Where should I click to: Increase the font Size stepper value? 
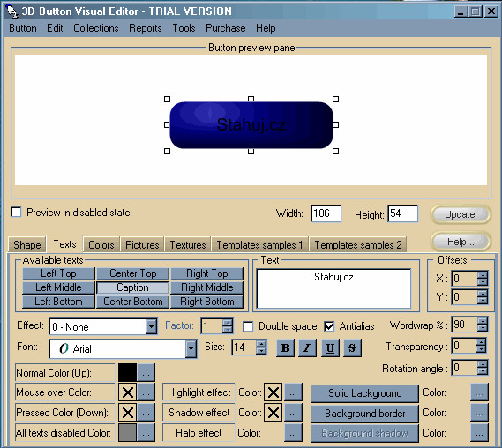pyautogui.click(x=261, y=344)
